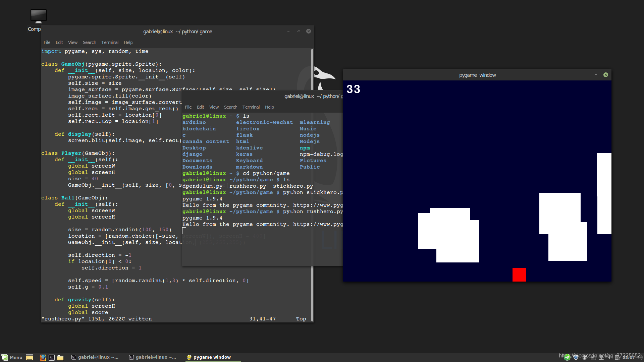Click the 22:07 panel clock
644x362 pixels.
point(629,357)
